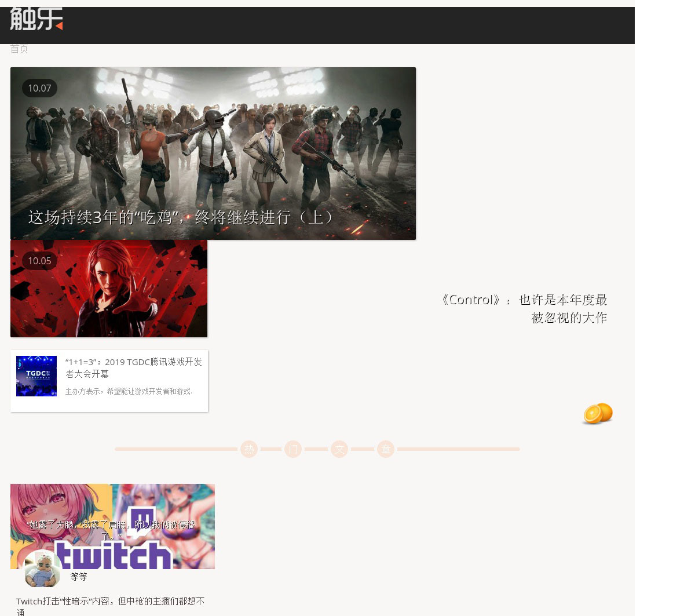This screenshot has height=616, width=695.
Task: Click the 文 circle icon
Action: pyautogui.click(x=339, y=449)
